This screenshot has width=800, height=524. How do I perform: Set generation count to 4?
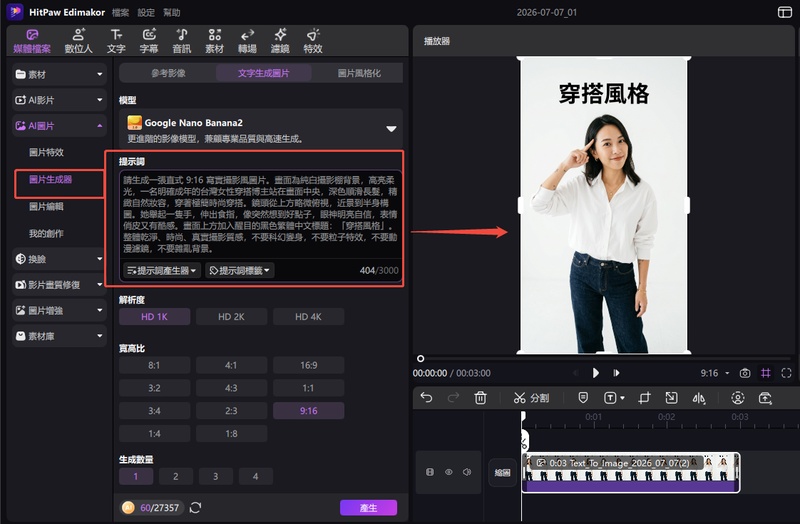(x=256, y=477)
